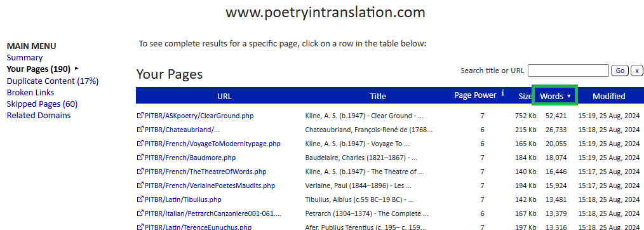This screenshot has height=230, width=644.
Task: Click title 'Baudelaire, Charles (1821–1867)'
Action: click(x=361, y=158)
